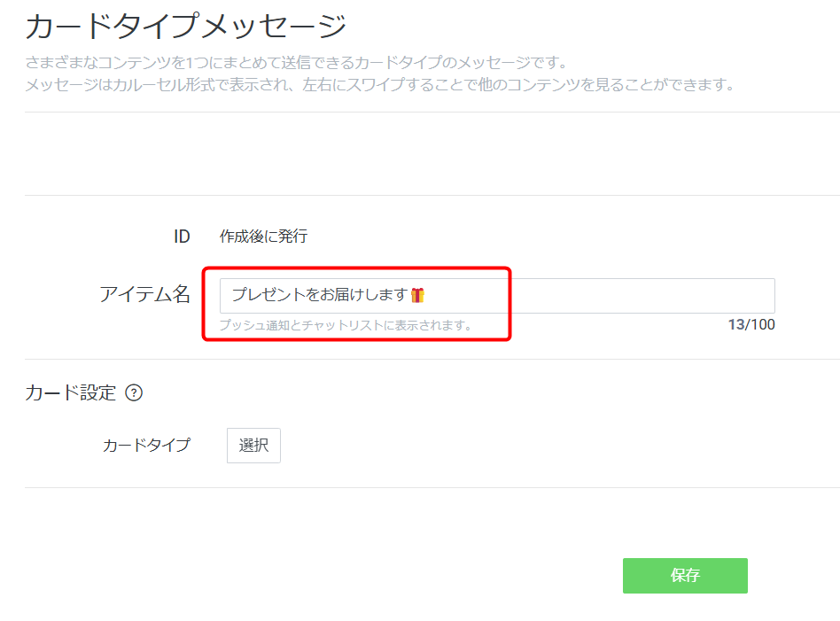840x621 pixels.
Task: Click the アイテム名 field label
Action: click(144, 294)
